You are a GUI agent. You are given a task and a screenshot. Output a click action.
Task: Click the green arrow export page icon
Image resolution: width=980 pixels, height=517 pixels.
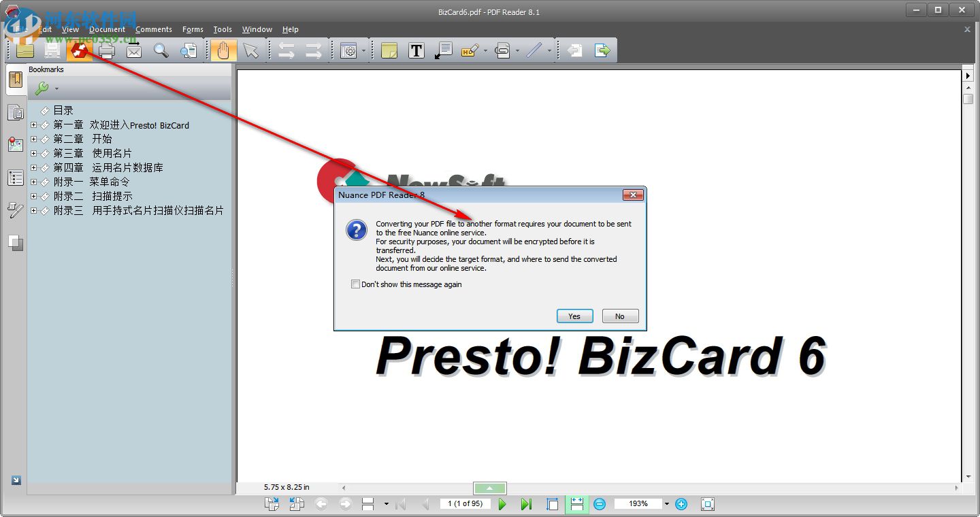pyautogui.click(x=602, y=50)
